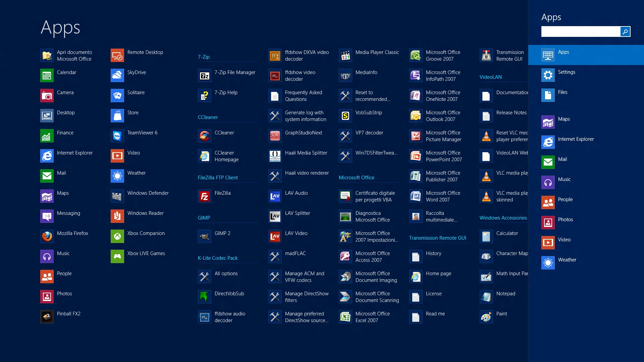Open 'Microsoft Office Publisher 2007' entry

click(x=439, y=176)
